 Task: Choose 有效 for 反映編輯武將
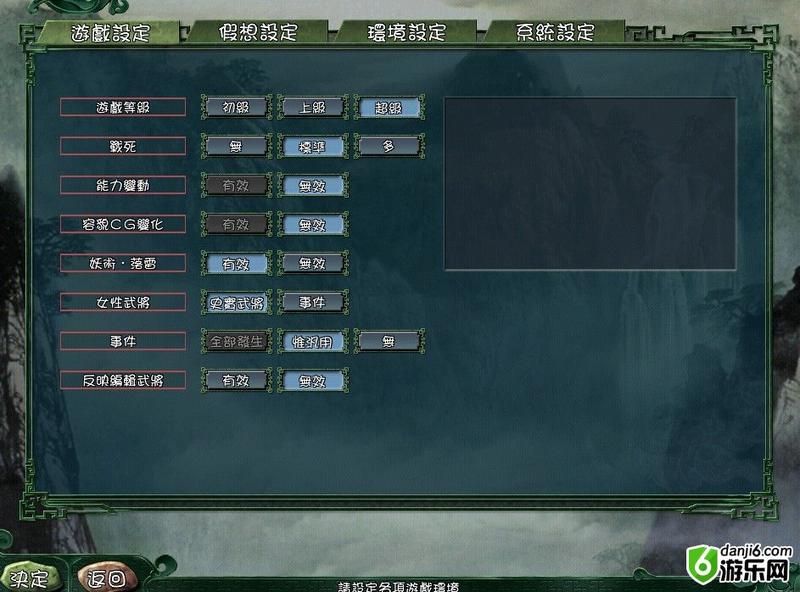(236, 381)
